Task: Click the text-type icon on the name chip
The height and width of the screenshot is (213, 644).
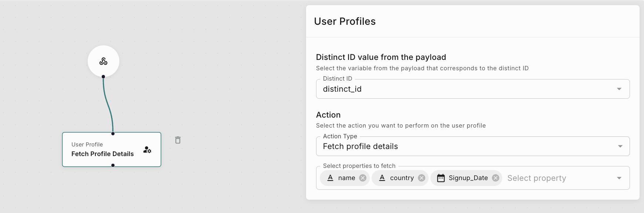Action: (331, 178)
